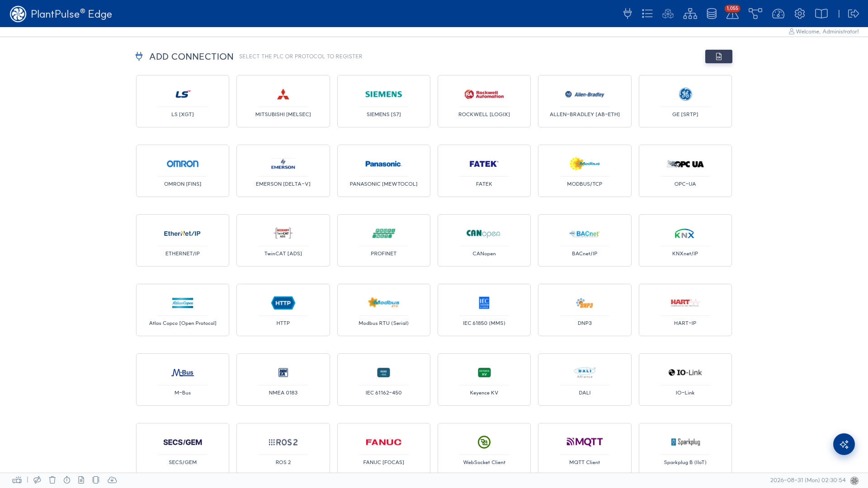This screenshot has width=868, height=488.
Task: Pick the WebSocket Client card
Action: 484,448
